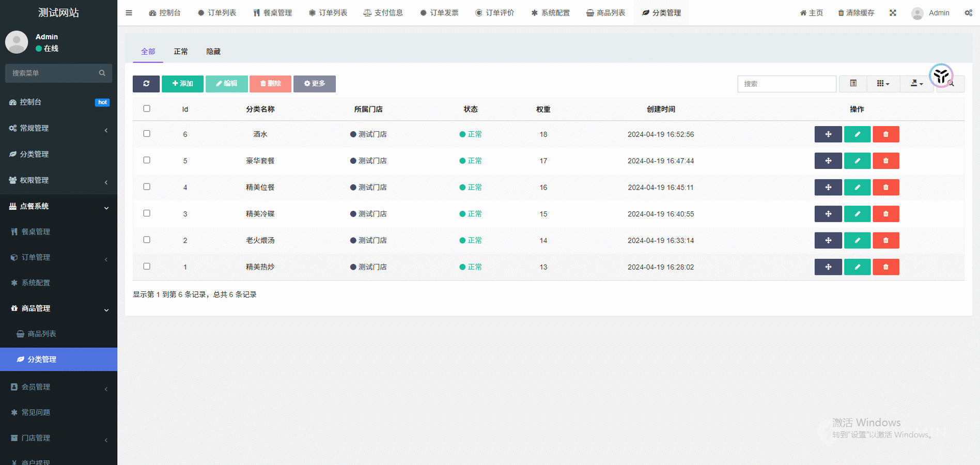
Task: Click the hamburger menu icon to collapse sidebar
Action: tap(129, 13)
